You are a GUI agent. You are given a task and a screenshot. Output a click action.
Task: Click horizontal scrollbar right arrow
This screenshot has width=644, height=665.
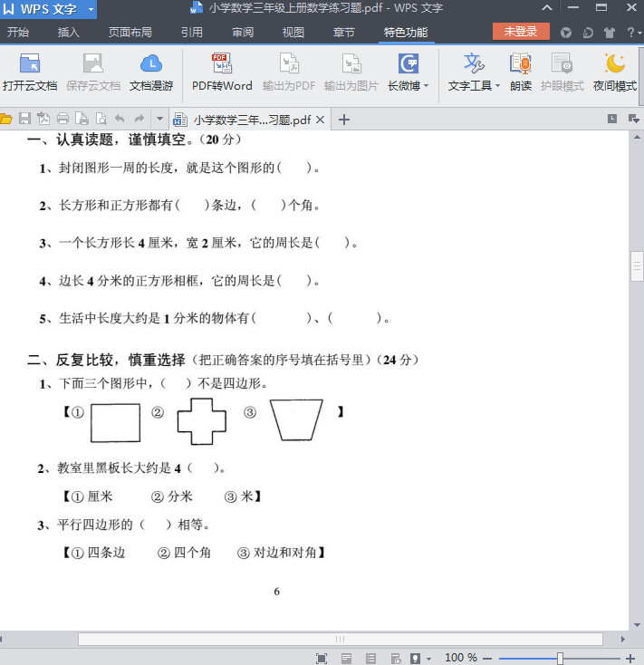pyautogui.click(x=622, y=639)
